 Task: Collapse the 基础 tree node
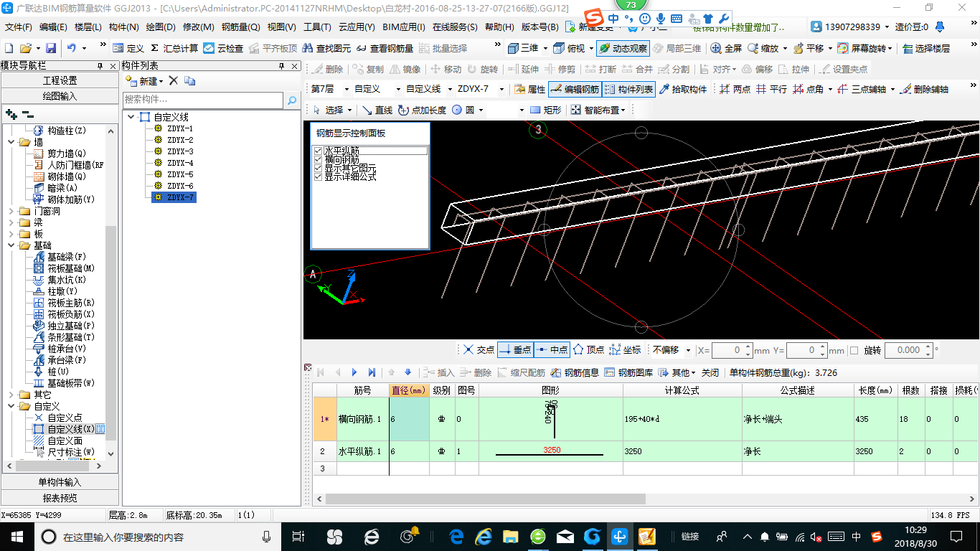pos(12,245)
